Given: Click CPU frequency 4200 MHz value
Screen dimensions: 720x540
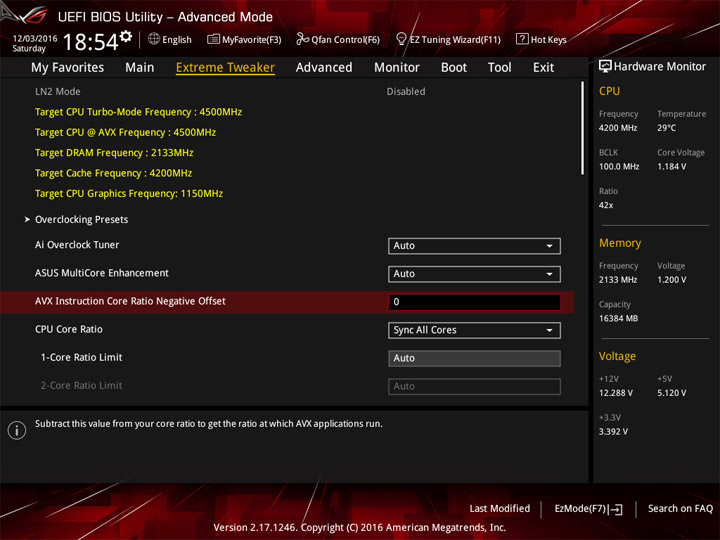Looking at the screenshot, I should click(618, 128).
